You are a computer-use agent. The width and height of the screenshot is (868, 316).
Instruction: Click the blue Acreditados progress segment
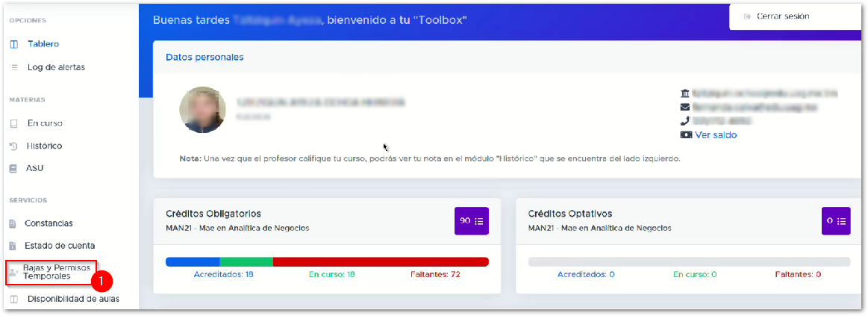pyautogui.click(x=193, y=262)
